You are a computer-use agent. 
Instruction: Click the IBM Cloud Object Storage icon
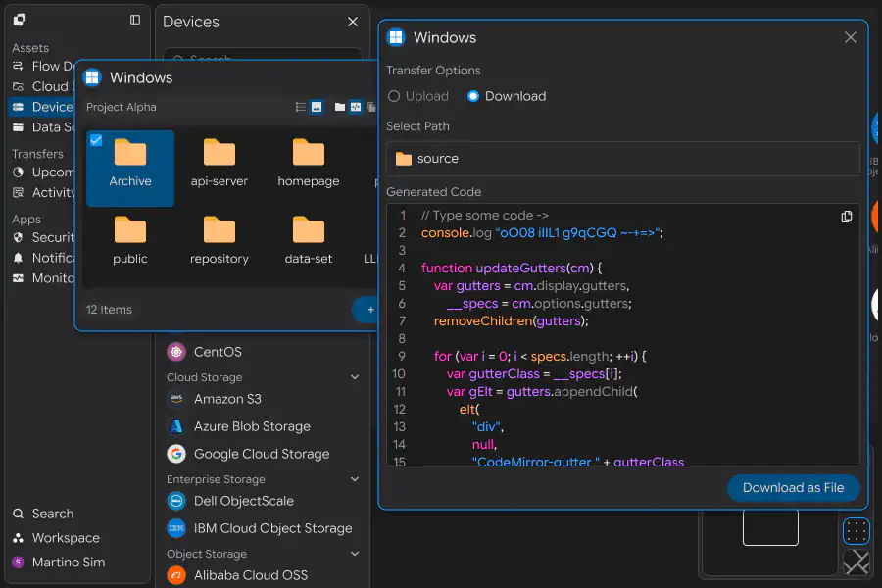pyautogui.click(x=176, y=528)
